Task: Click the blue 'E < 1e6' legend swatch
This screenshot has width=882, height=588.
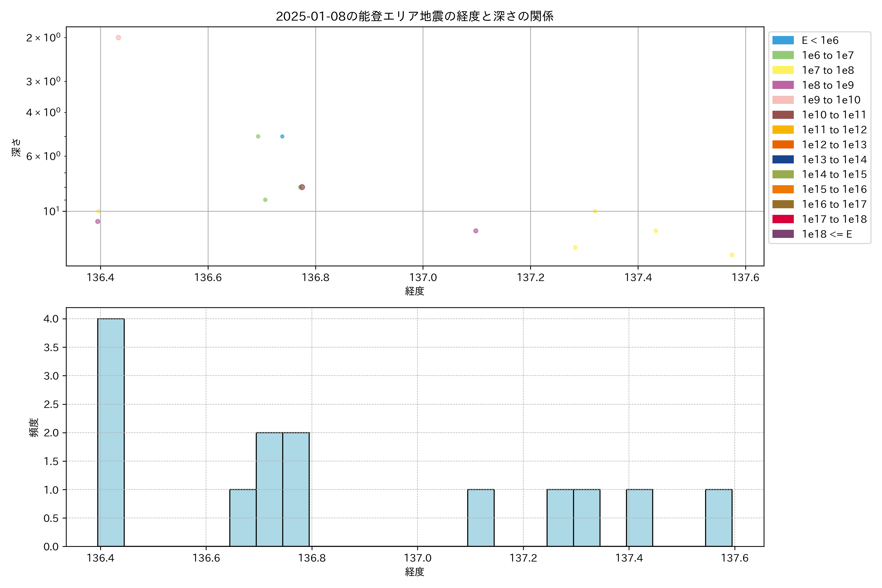Action: 783,40
